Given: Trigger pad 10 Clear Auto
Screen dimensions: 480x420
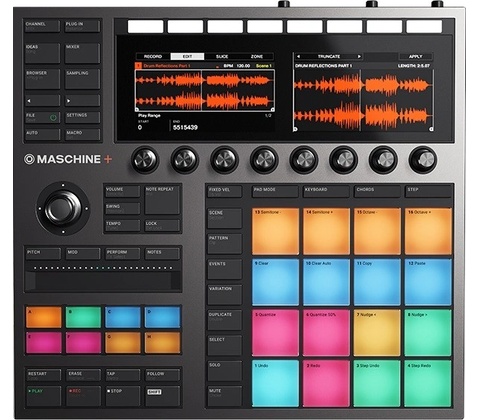Looking at the screenshot, I should [x=326, y=282].
